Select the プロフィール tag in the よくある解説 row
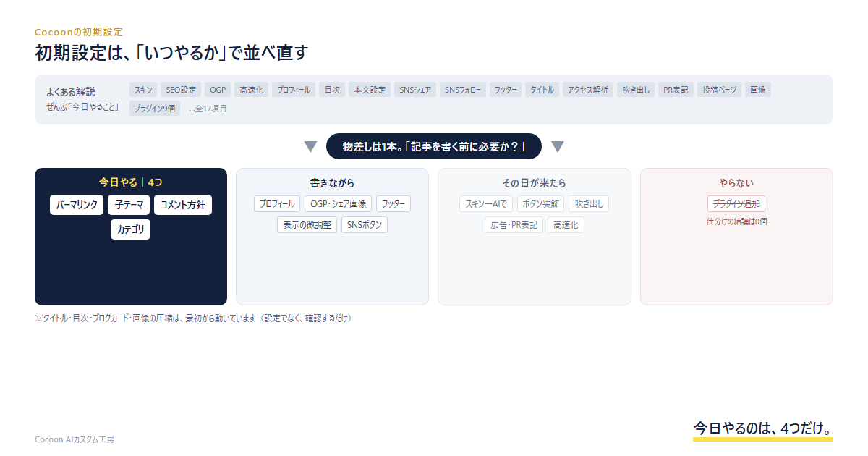 tap(294, 90)
